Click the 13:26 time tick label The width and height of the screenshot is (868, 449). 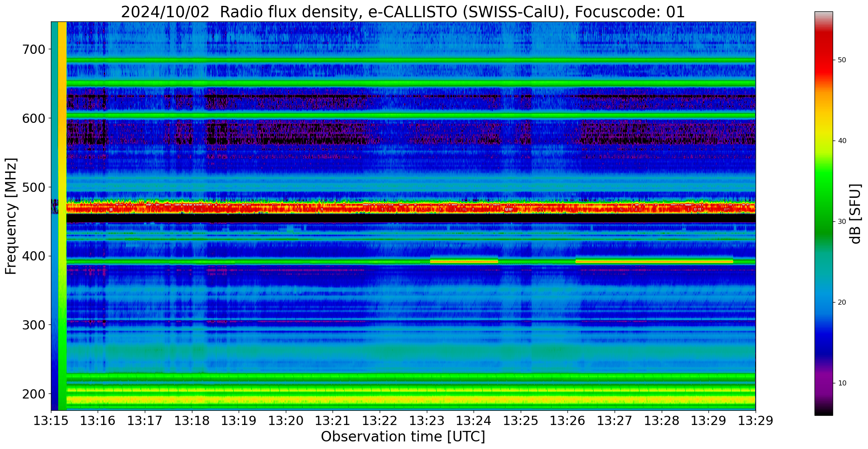click(x=568, y=421)
